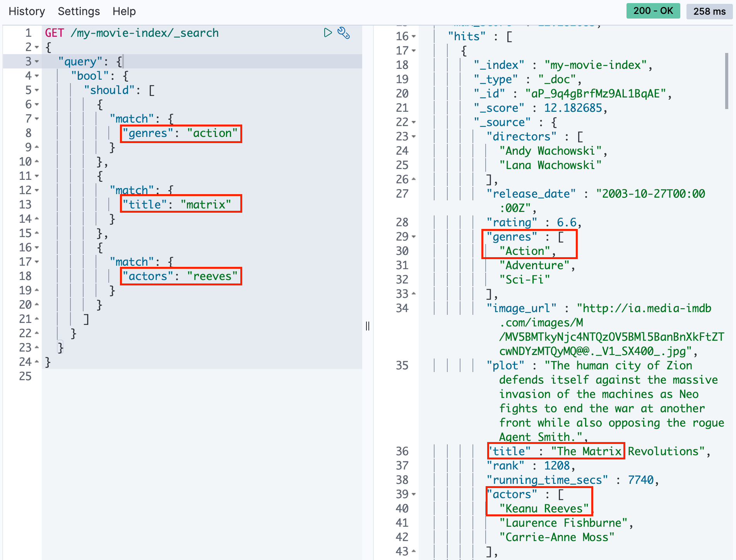This screenshot has height=560, width=736.
Task: Click the closing fold marker at editor line 9
Action: [x=37, y=147]
